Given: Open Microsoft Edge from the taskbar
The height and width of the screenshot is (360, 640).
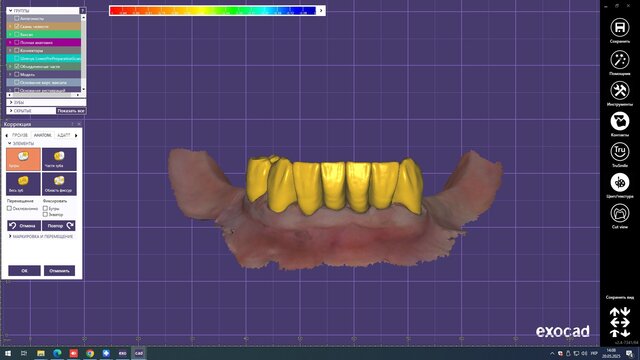Looking at the screenshot, I should click(x=57, y=353).
